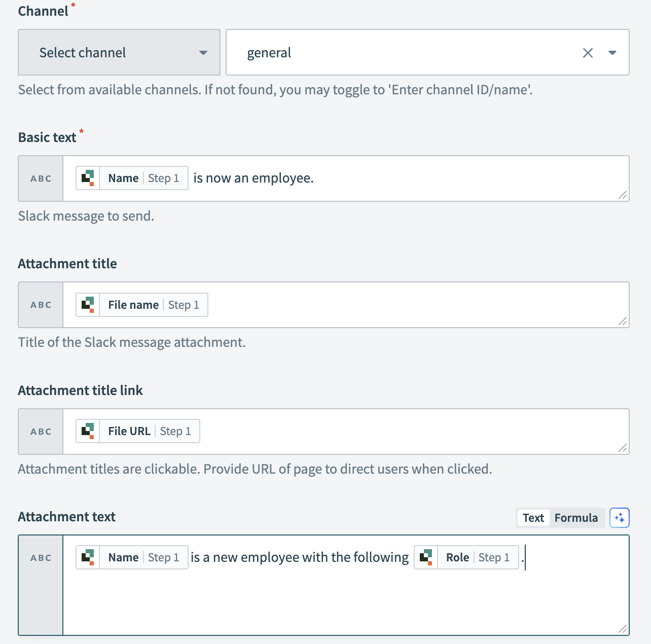Select the Name Step 1 variable pill
651x644 pixels.
pos(131,178)
